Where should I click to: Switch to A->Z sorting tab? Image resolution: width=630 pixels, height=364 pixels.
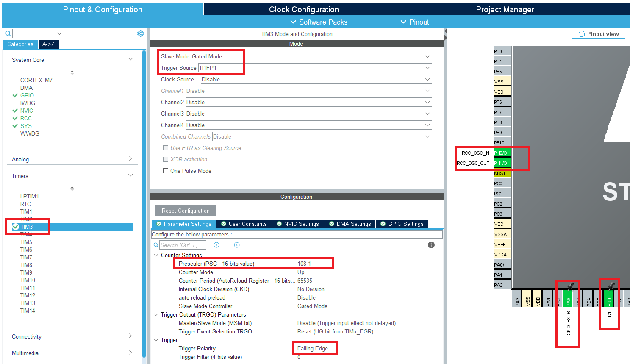click(48, 44)
